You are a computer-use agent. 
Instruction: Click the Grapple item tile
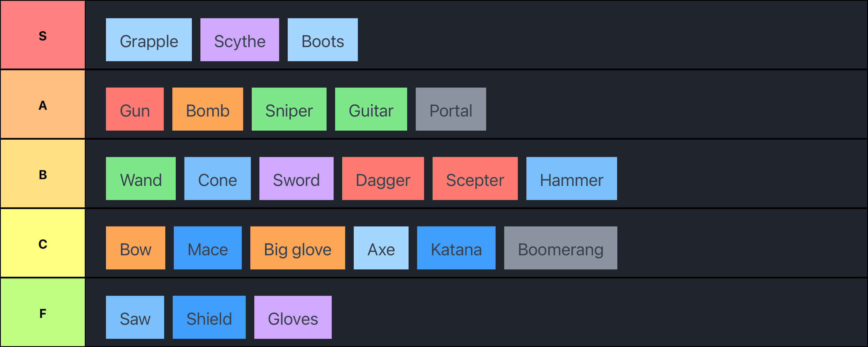[149, 40]
